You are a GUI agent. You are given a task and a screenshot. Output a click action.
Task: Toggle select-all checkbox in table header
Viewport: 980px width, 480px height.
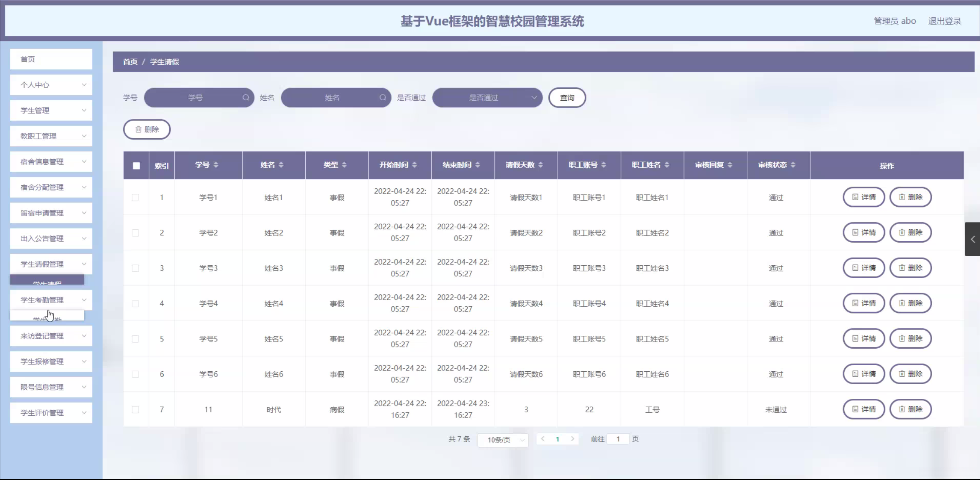(136, 166)
